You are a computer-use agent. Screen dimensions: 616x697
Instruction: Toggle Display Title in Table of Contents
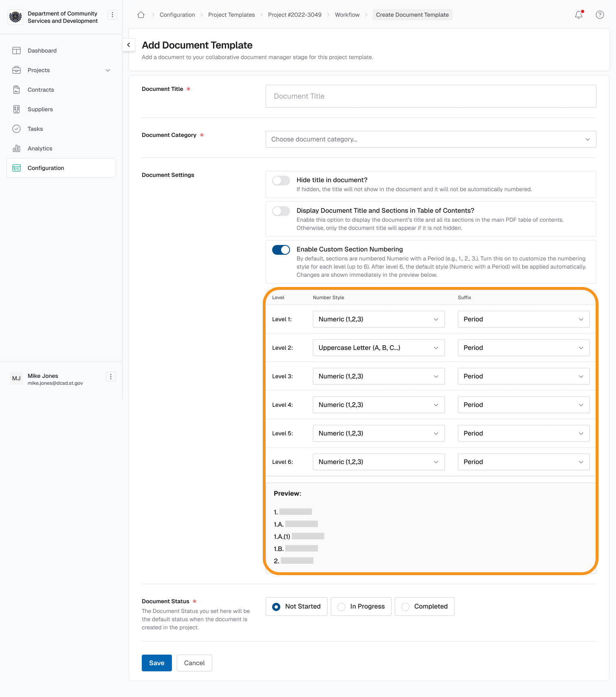coord(281,211)
